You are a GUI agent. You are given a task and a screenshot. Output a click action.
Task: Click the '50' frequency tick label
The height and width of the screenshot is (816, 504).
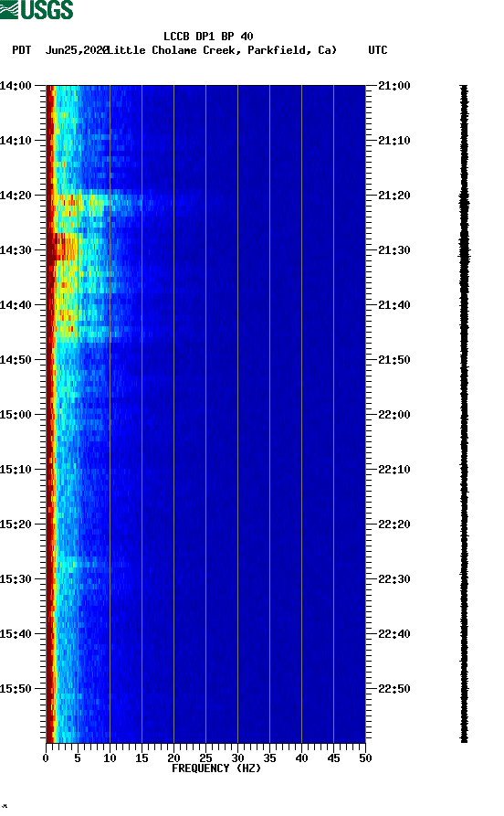click(x=365, y=758)
